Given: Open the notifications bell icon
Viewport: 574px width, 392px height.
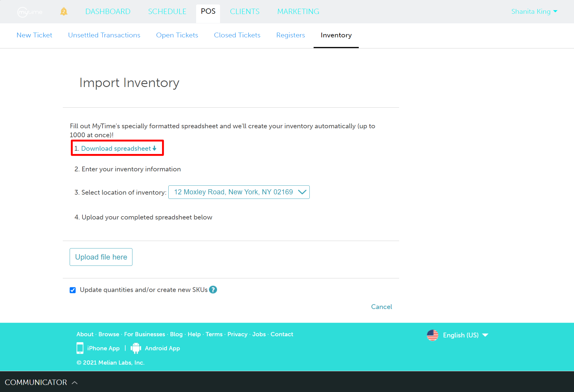Looking at the screenshot, I should point(64,12).
